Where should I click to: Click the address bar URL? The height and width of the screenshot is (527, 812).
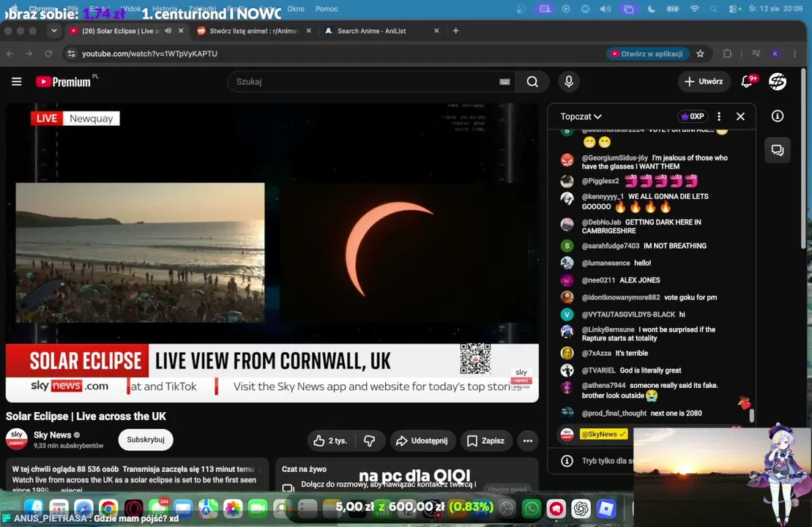pyautogui.click(x=149, y=54)
